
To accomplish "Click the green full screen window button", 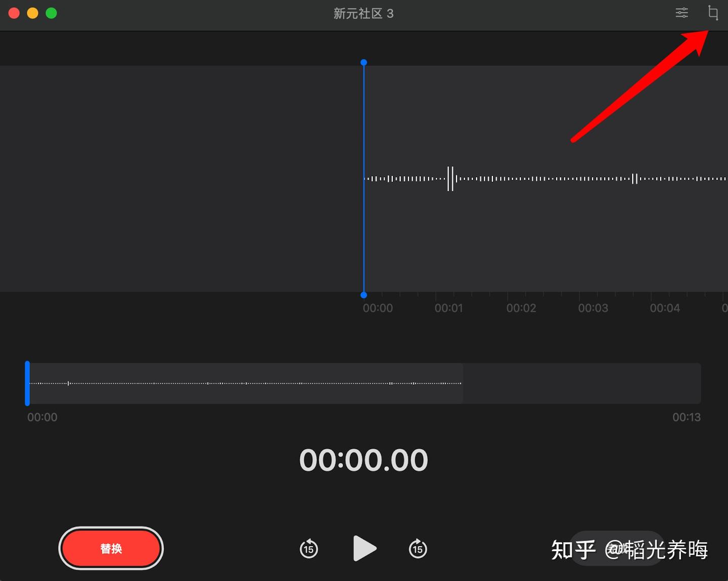I will tap(51, 13).
